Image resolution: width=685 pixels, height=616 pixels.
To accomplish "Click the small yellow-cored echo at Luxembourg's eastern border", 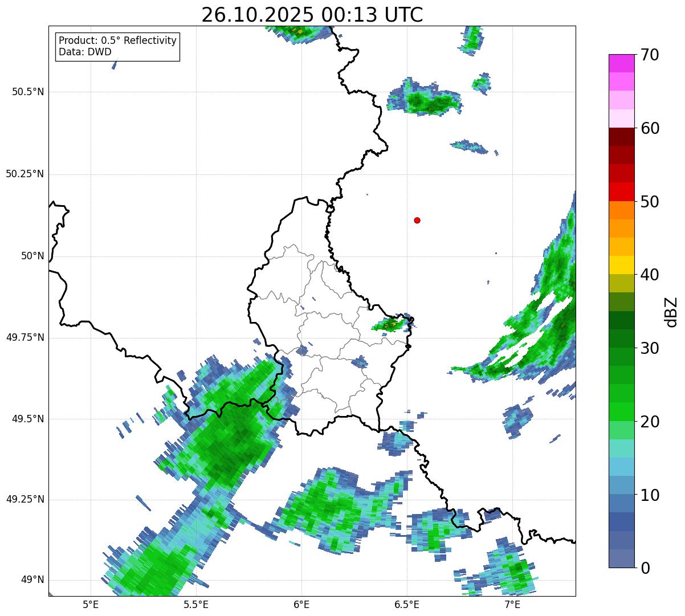I will [x=392, y=324].
